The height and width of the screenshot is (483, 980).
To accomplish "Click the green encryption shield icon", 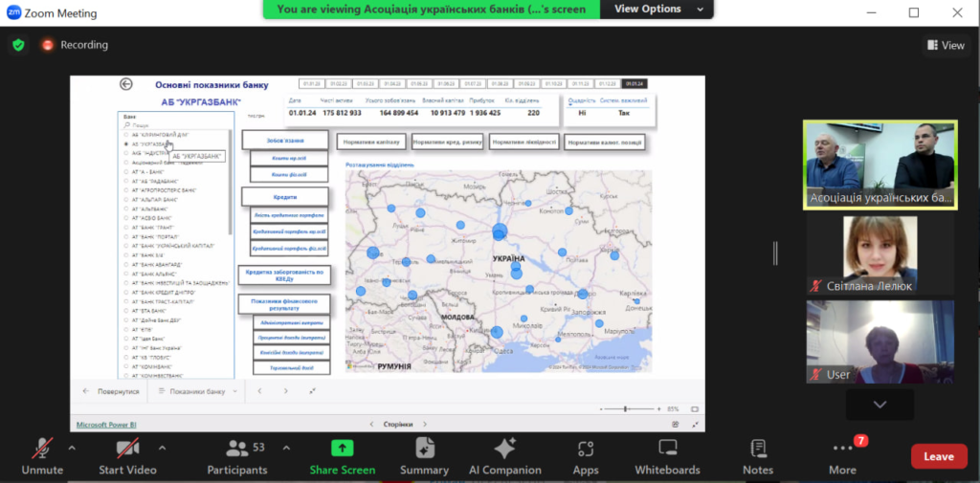I will click(19, 45).
